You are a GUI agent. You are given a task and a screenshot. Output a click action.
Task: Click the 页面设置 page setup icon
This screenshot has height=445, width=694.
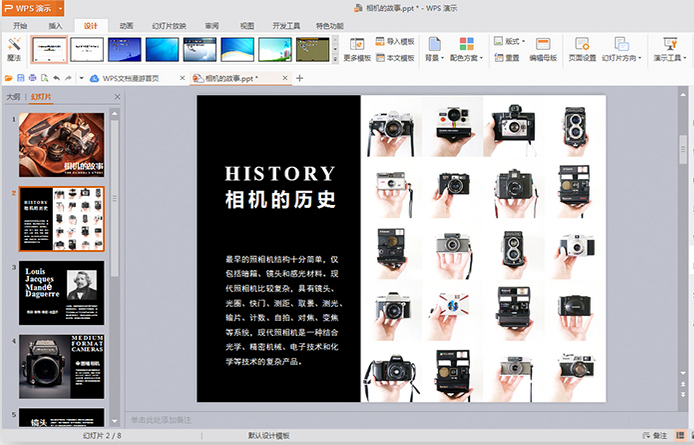coord(582,44)
